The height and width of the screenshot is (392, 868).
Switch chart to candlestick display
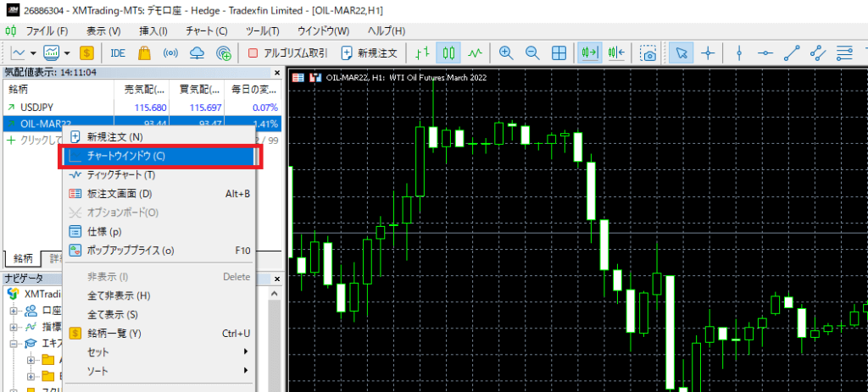click(x=449, y=53)
